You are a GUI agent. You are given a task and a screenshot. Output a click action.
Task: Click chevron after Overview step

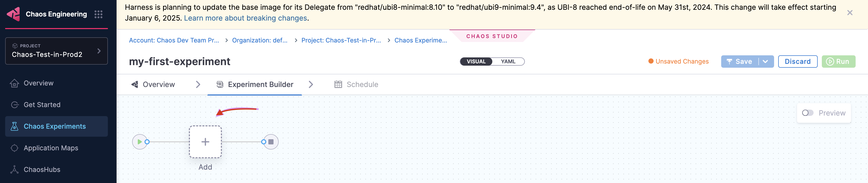coord(198,84)
